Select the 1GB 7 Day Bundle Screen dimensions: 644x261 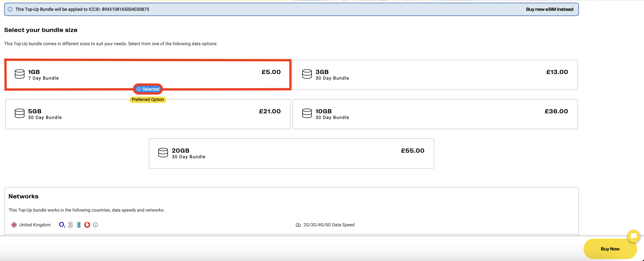pyautogui.click(x=148, y=74)
